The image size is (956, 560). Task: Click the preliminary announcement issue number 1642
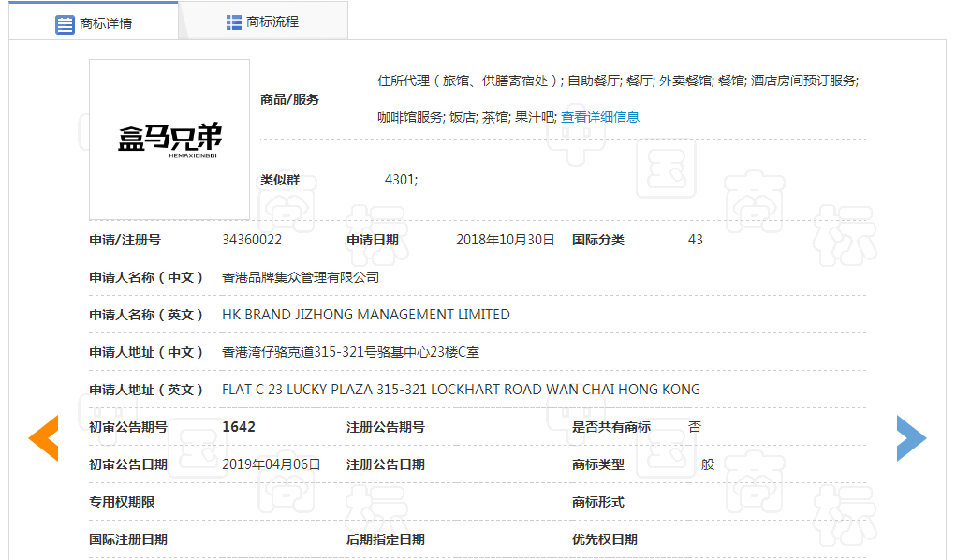click(239, 427)
